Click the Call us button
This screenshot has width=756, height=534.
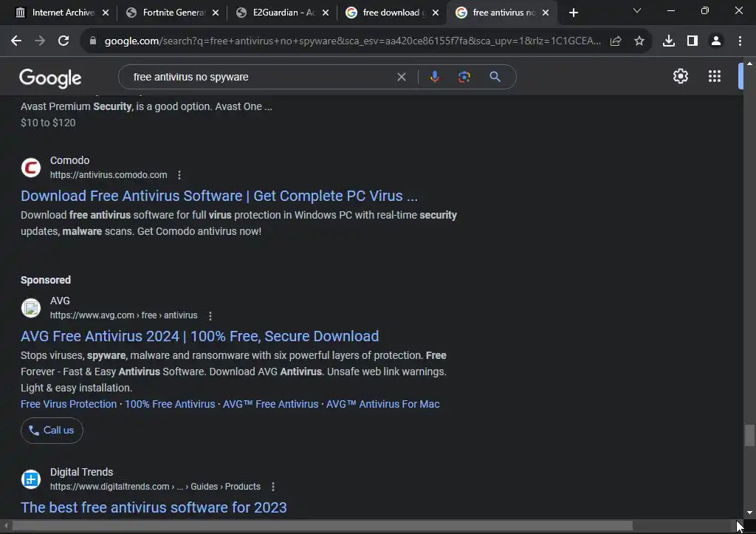tap(52, 431)
